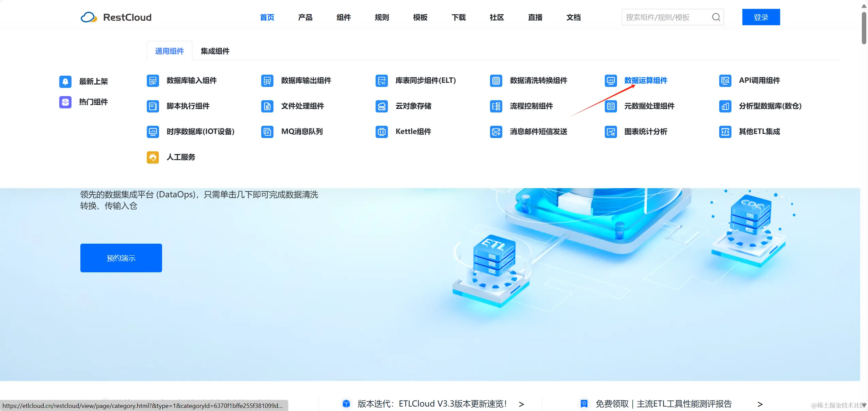
Task: Click the 云对象存储 cloud icon
Action: 381,106
